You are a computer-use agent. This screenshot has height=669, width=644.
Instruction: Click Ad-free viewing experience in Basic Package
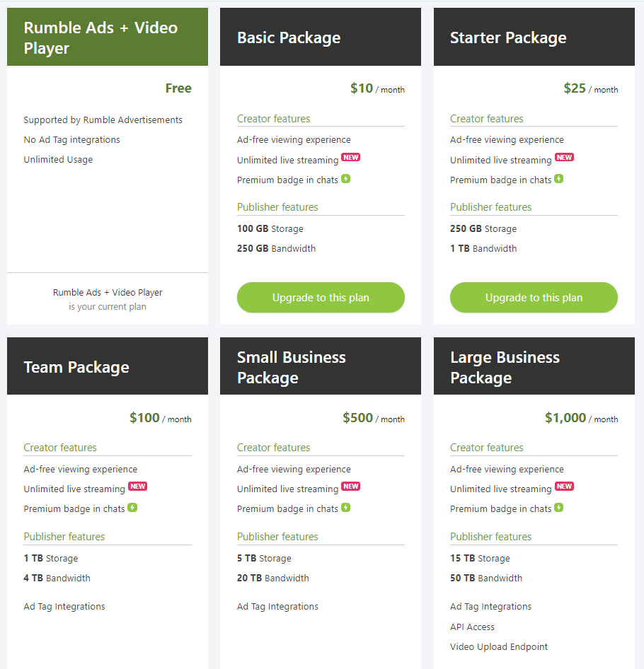click(x=294, y=139)
